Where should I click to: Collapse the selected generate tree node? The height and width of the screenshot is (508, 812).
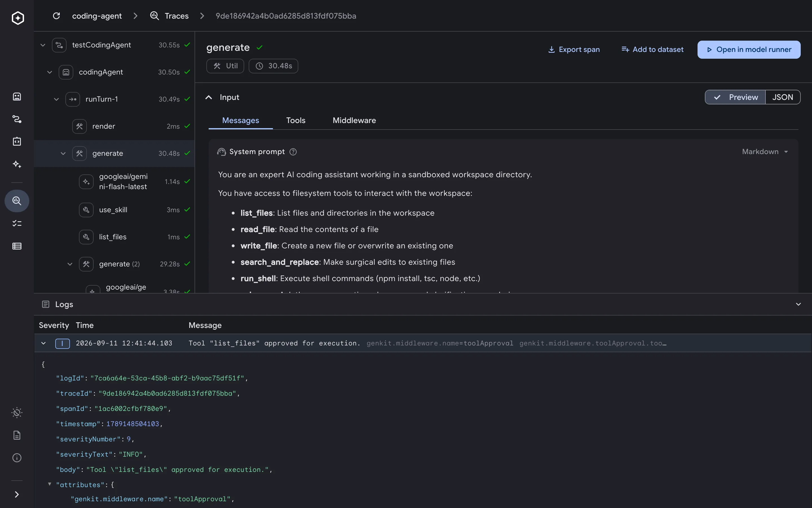63,154
